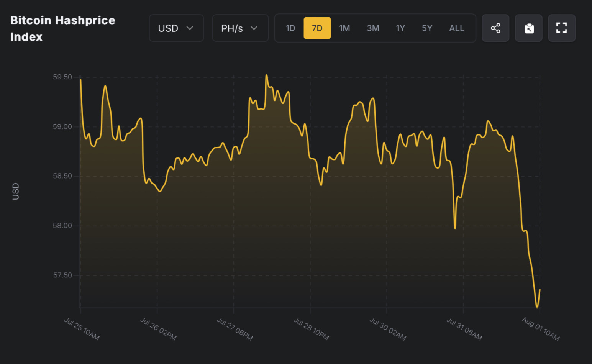Click the Aug 01 10AM axis label
This screenshot has width=592, height=364.
point(541,329)
